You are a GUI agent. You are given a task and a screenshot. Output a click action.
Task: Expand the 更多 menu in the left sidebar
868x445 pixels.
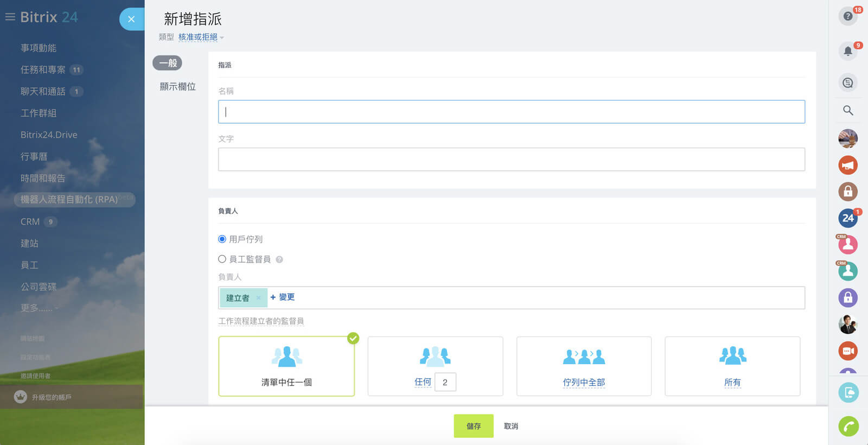[39, 308]
